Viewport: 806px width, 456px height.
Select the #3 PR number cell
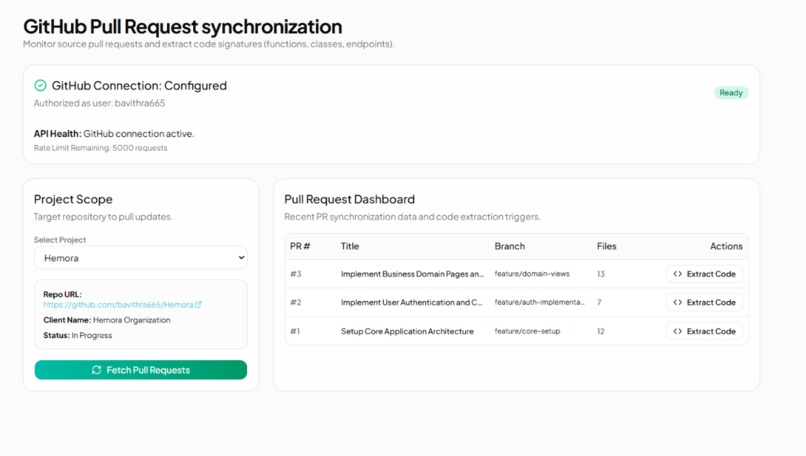[x=296, y=274]
